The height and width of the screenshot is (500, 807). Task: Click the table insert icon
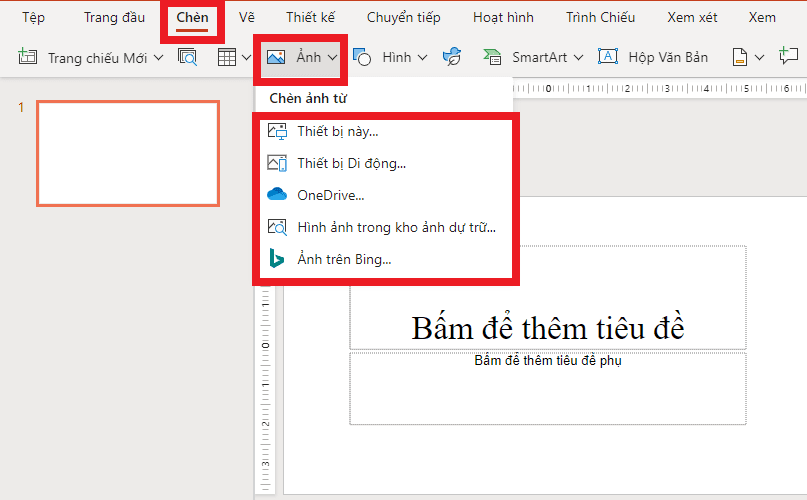click(226, 57)
